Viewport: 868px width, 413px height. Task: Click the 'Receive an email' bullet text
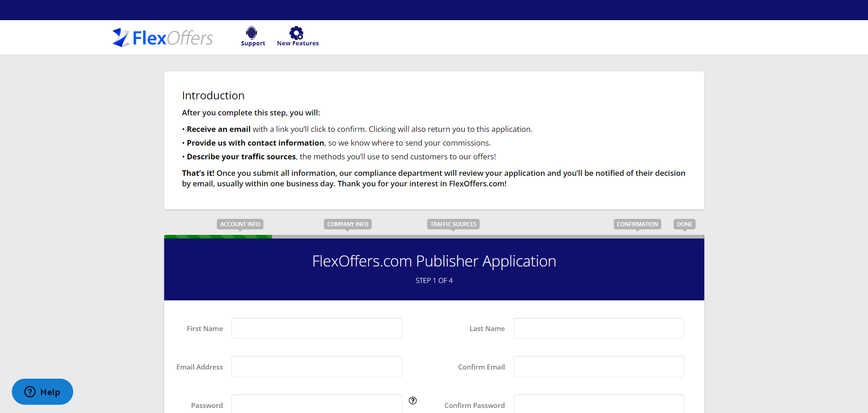219,129
